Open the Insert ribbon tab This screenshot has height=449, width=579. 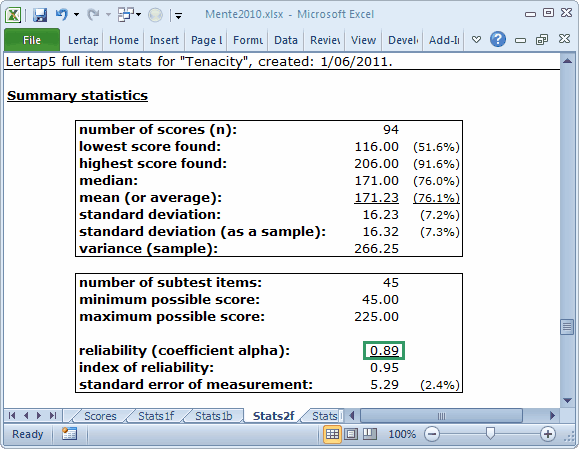(164, 40)
